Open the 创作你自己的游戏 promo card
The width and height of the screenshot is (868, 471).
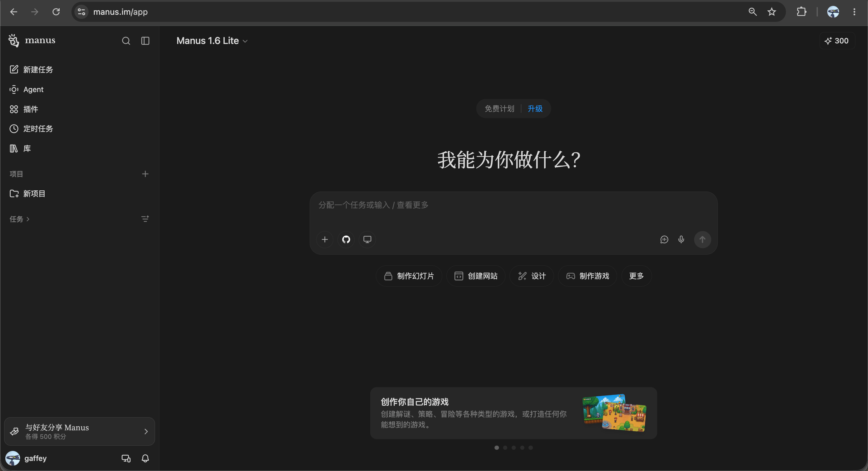pyautogui.click(x=513, y=413)
